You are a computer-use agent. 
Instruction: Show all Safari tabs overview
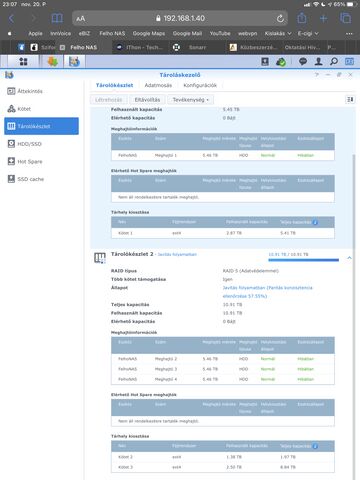[x=346, y=18]
